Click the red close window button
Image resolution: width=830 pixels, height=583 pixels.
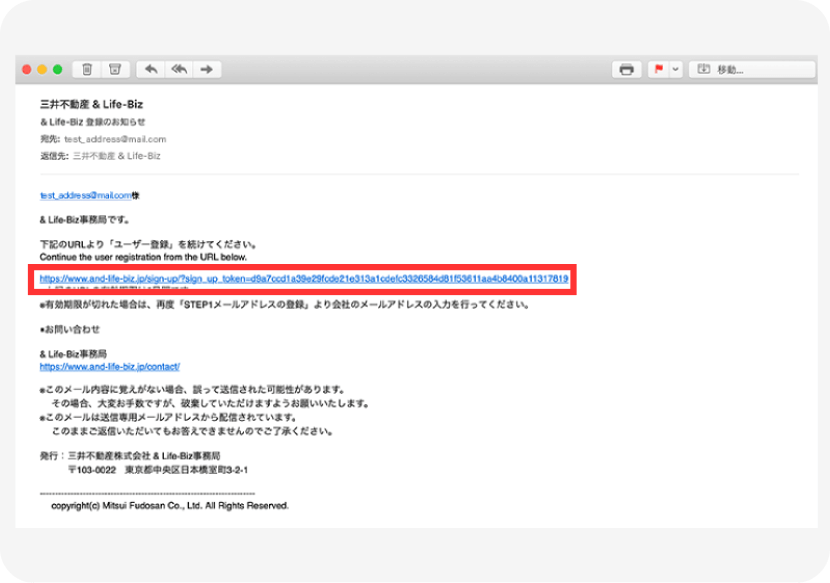tap(26, 69)
